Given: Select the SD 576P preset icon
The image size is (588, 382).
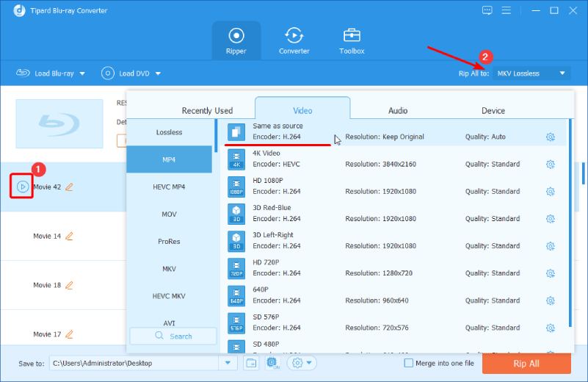Looking at the screenshot, I should pyautogui.click(x=236, y=323).
